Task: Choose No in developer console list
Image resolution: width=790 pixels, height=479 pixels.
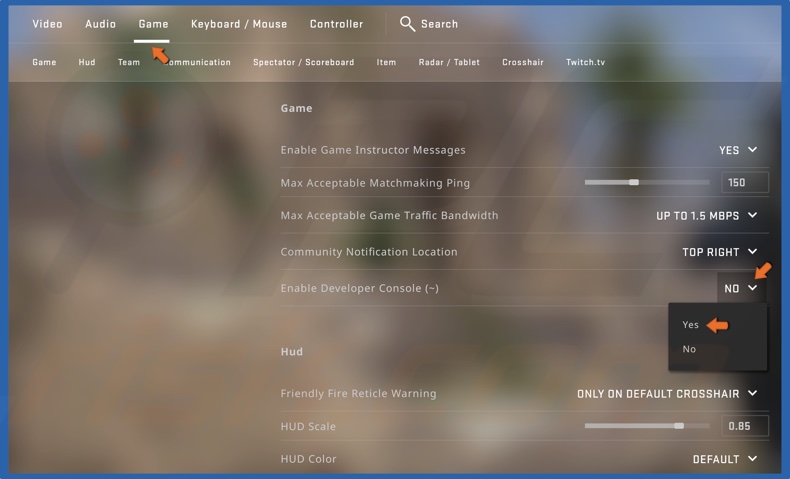Action: (689, 349)
